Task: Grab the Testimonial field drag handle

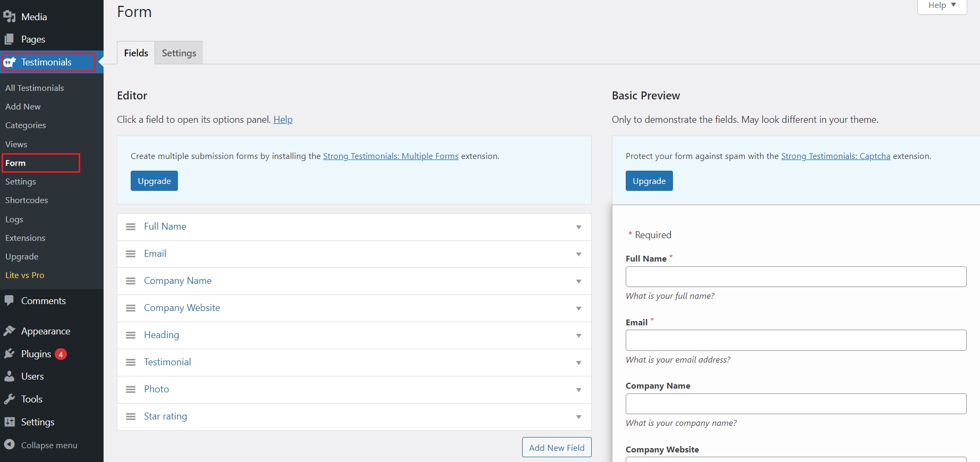Action: coord(131,362)
